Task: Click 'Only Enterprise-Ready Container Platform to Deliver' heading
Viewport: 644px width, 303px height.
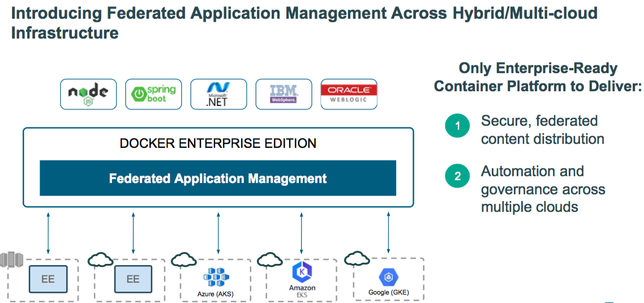Action: [x=538, y=78]
